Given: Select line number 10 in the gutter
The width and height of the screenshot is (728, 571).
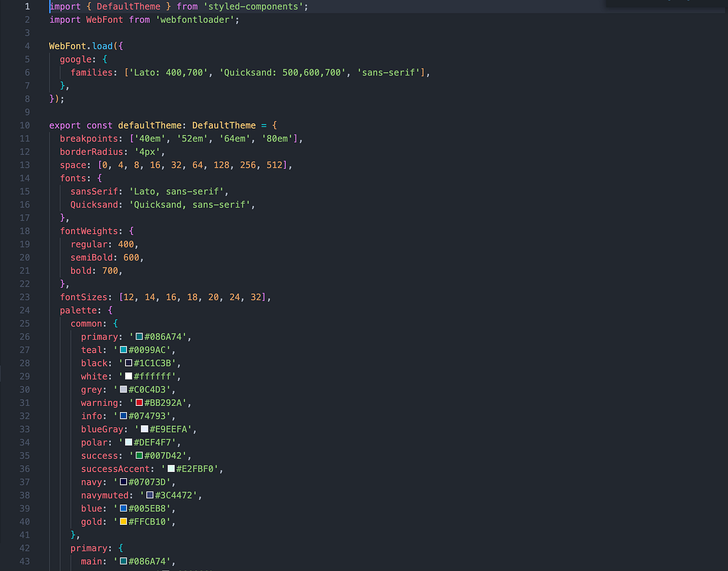Looking at the screenshot, I should click(24, 126).
